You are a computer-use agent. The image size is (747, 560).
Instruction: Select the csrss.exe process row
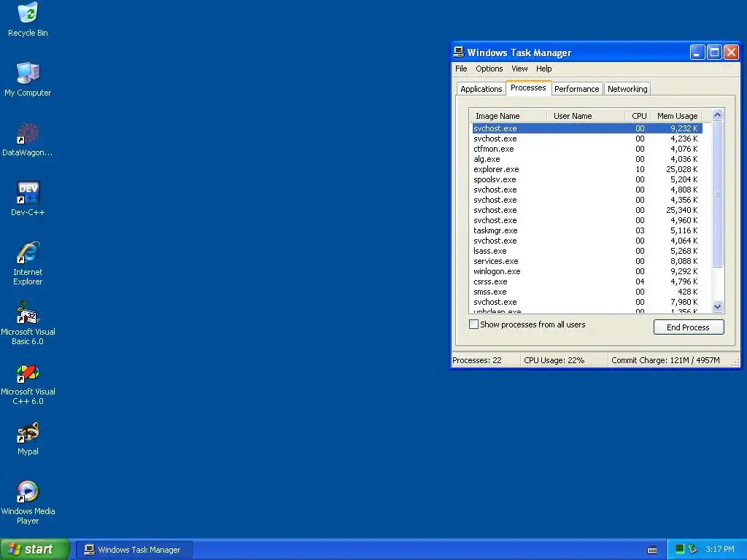tap(587, 281)
